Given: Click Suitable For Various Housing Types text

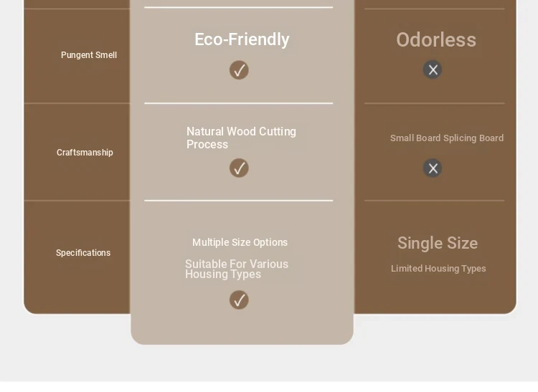Looking at the screenshot, I should [237, 269].
